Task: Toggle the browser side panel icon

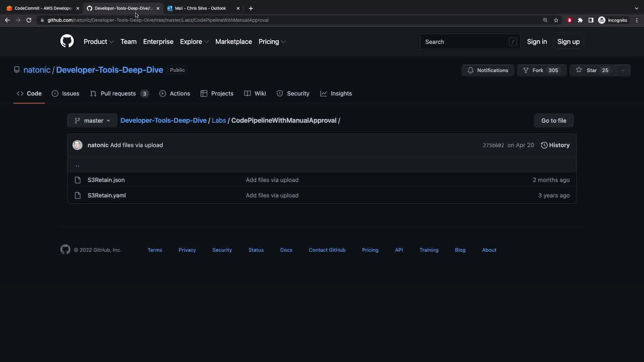Action: (591, 20)
